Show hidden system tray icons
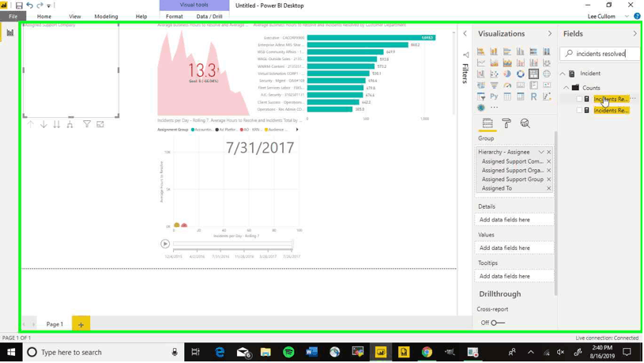 531,352
